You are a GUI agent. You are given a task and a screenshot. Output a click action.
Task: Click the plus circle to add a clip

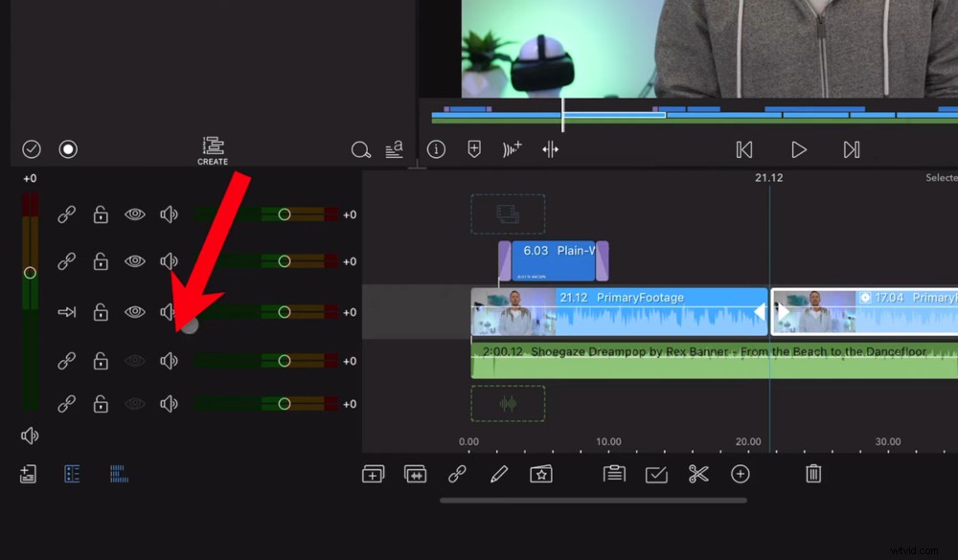tap(741, 474)
